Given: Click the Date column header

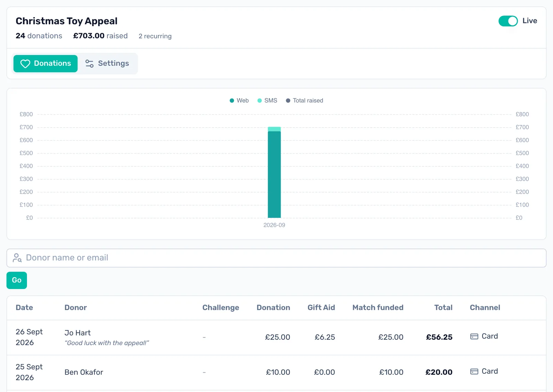Looking at the screenshot, I should pyautogui.click(x=24, y=308).
